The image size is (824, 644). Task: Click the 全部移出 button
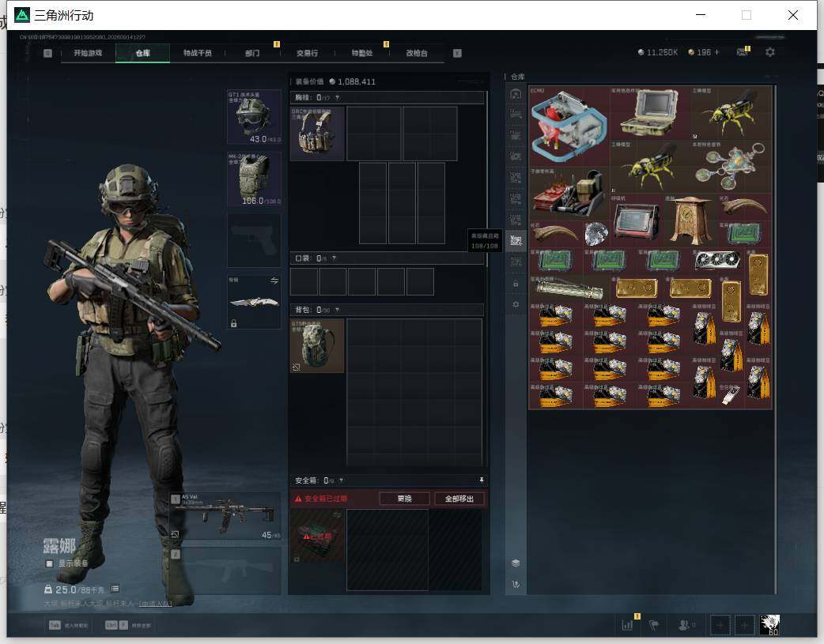point(459,499)
